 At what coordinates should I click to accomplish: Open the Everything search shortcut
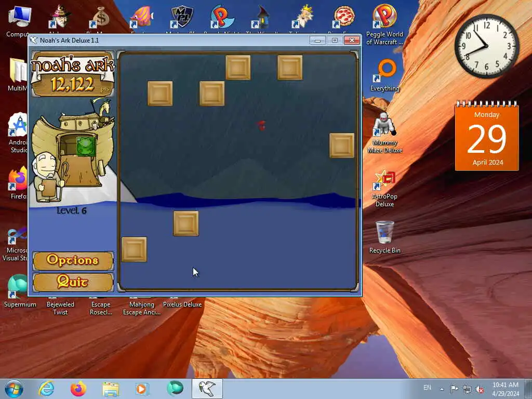point(384,75)
